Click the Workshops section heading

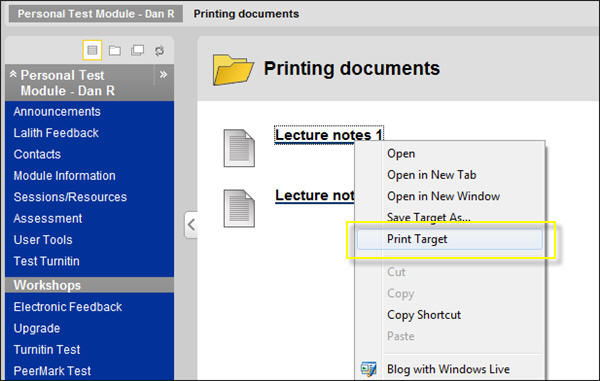[47, 285]
